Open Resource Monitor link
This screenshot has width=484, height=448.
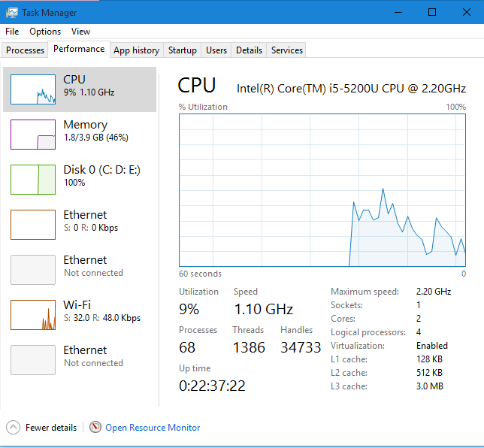(x=153, y=428)
